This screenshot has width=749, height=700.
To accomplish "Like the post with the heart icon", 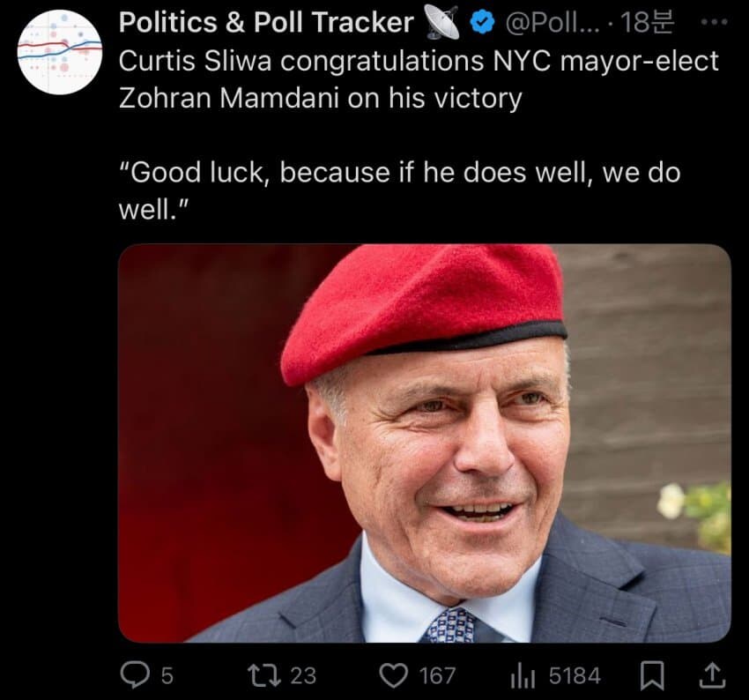I will coord(391,675).
